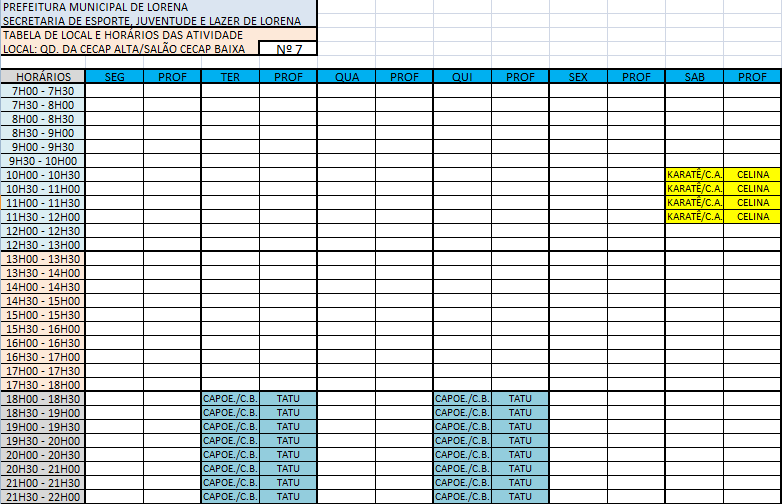Select the 7H00 - 7H30 time row
The height and width of the screenshot is (504, 782).
click(43, 91)
